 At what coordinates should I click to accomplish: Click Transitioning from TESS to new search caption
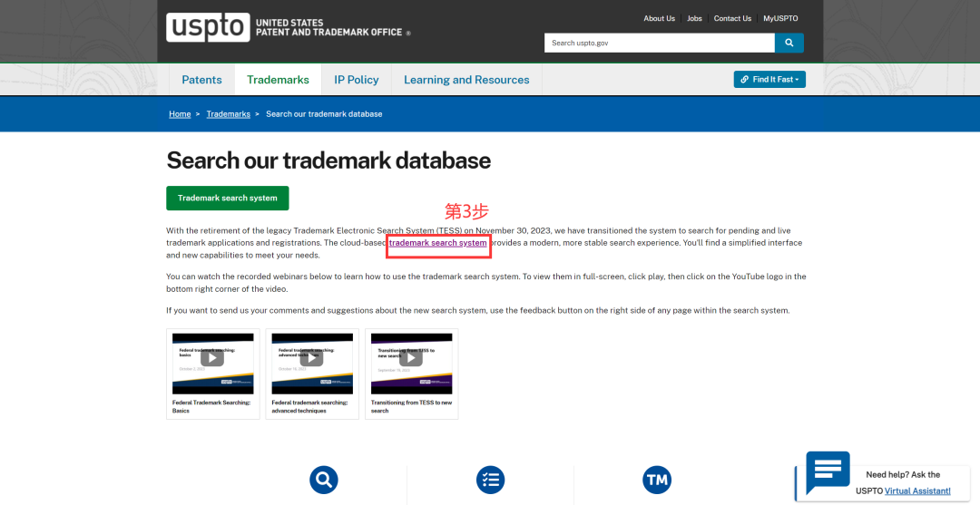point(411,406)
